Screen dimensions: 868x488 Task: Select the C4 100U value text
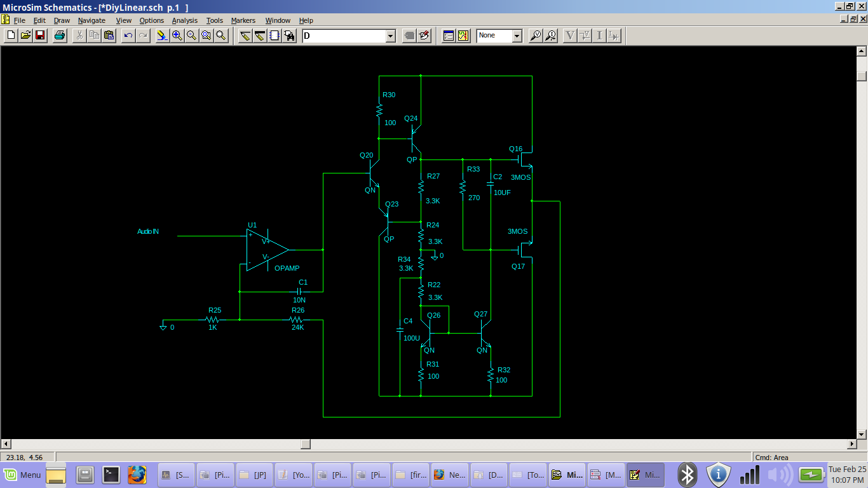point(412,338)
